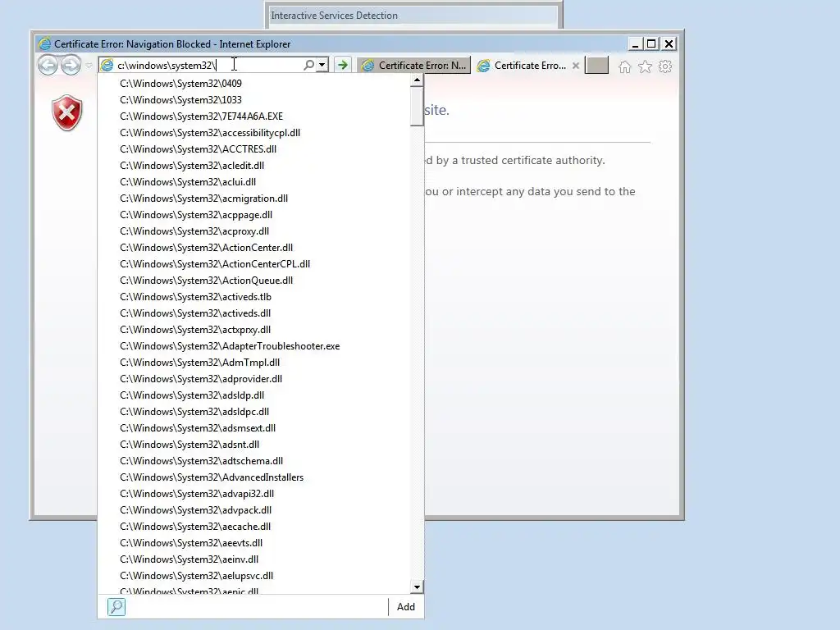
Task: Open the recent pages dropdown arrow
Action: (x=89, y=66)
